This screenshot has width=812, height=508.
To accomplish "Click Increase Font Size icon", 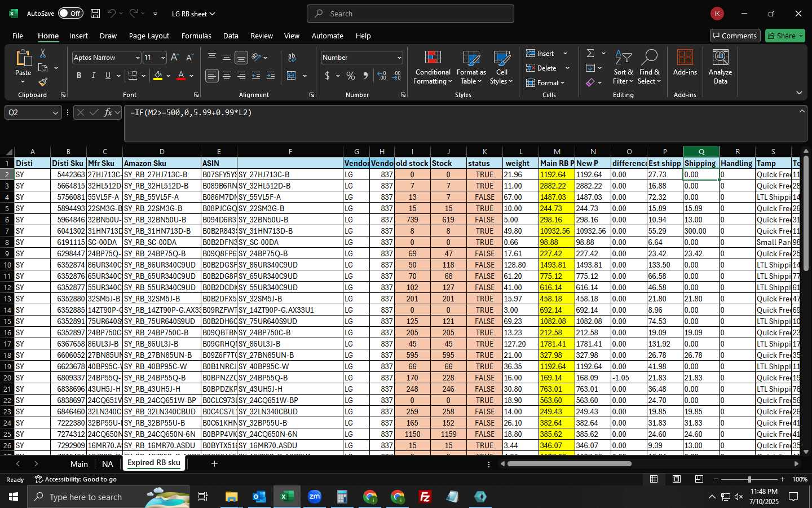I will [175, 58].
